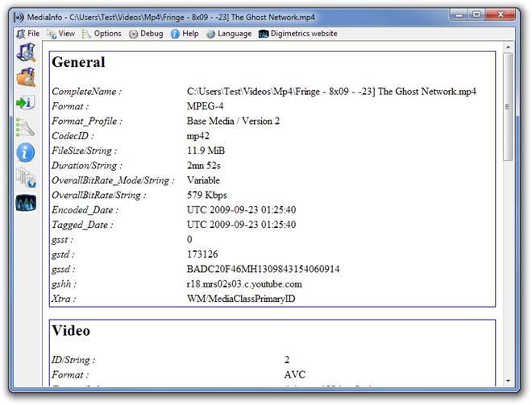The image size is (532, 405).
Task: Click the '173126' gstd value
Action: (202, 254)
